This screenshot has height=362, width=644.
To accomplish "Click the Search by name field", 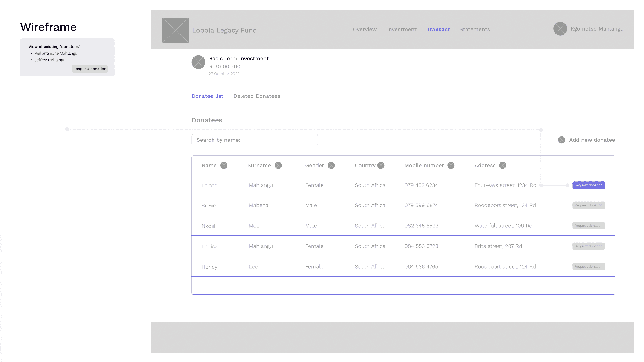I will click(255, 140).
